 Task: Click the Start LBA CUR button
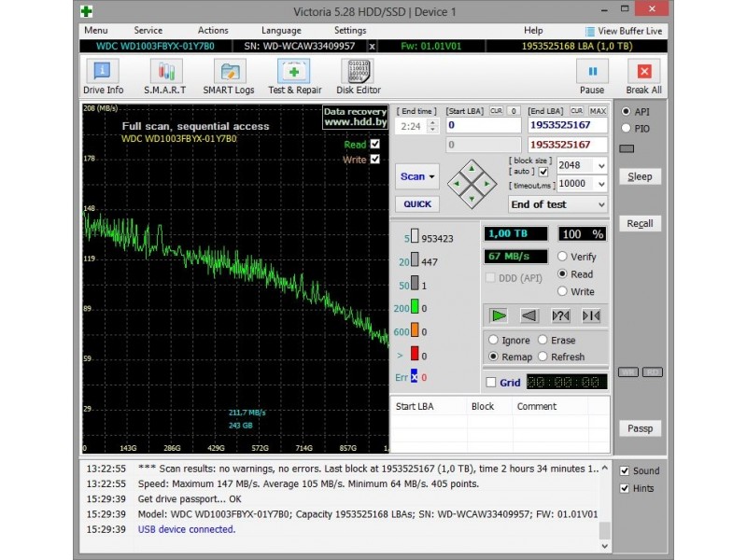496,111
